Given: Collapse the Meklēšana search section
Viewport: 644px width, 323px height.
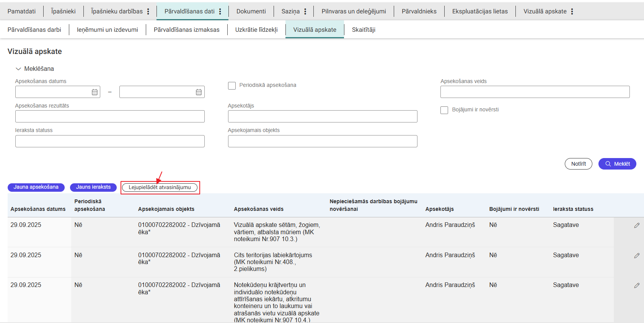Looking at the screenshot, I should point(18,69).
